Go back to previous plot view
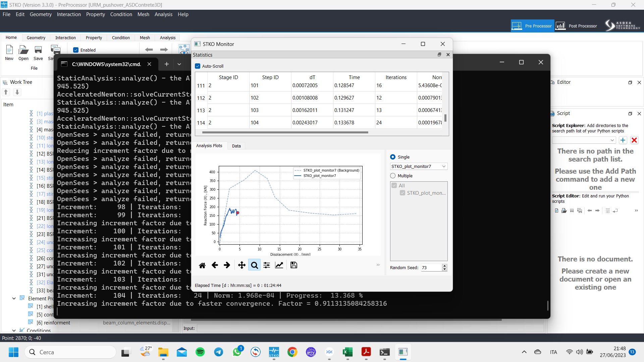This screenshot has width=644, height=362. click(x=215, y=265)
